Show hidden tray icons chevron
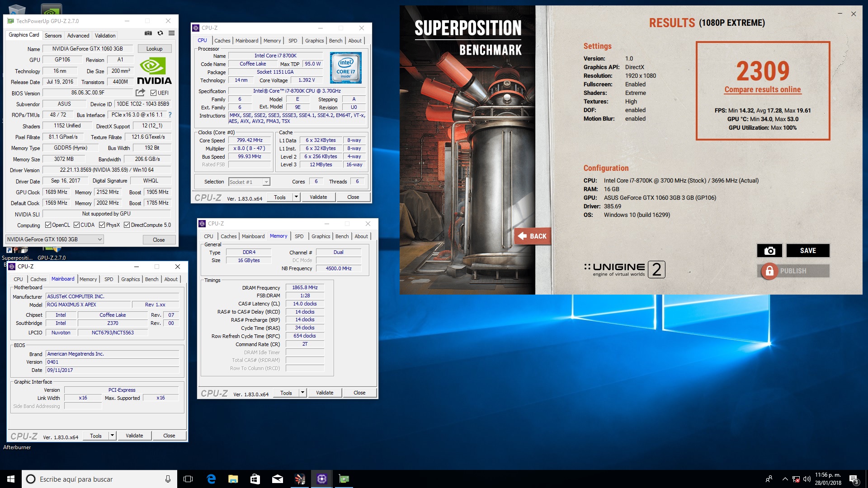Screen dimensions: 868x488 pyautogui.click(x=785, y=479)
